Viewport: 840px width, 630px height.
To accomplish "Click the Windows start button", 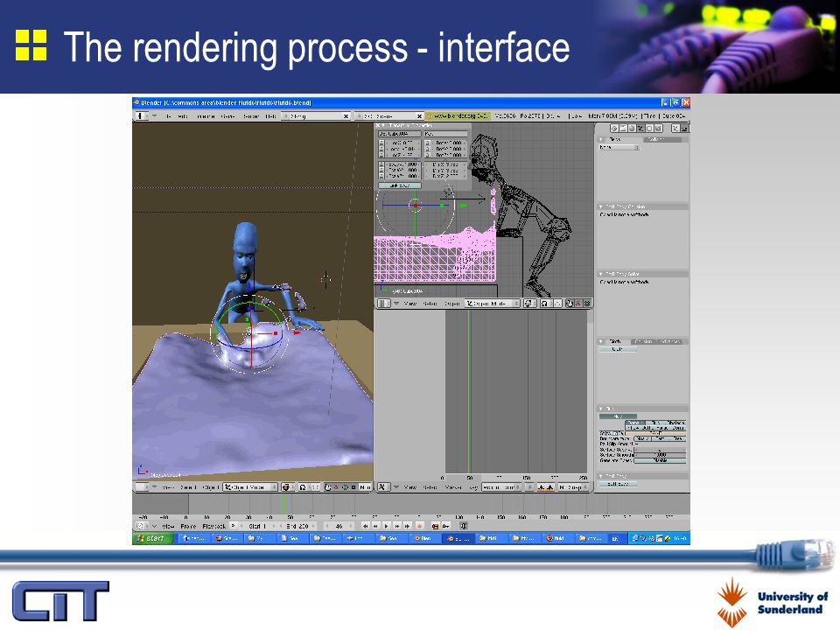I will point(152,538).
